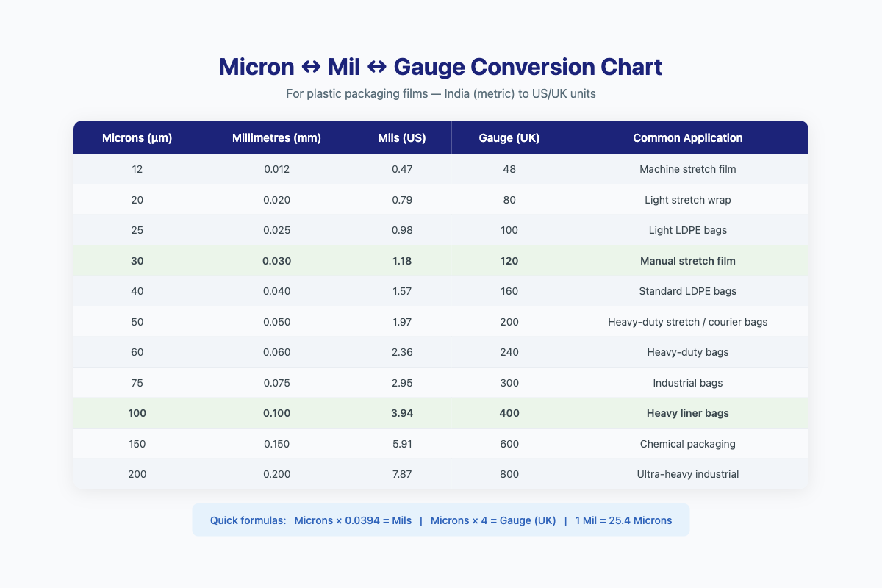Viewport: 882px width, 588px height.
Task: Click the 160 gauge cell
Action: (x=509, y=291)
